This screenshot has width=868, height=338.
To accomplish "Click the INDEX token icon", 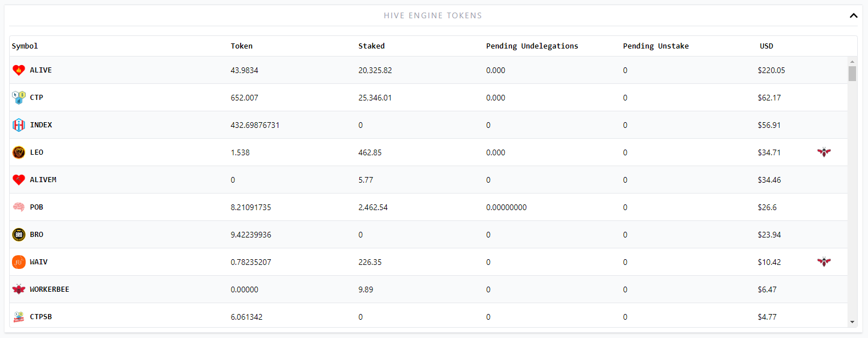I will coord(19,125).
